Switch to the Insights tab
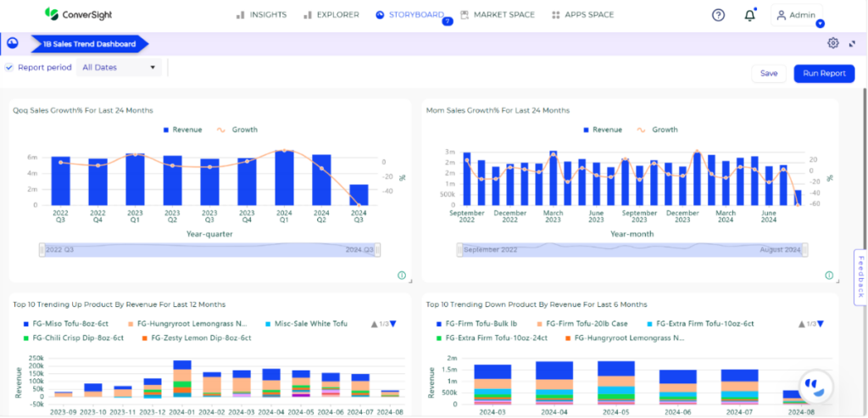The height and width of the screenshot is (418, 868). 261,14
